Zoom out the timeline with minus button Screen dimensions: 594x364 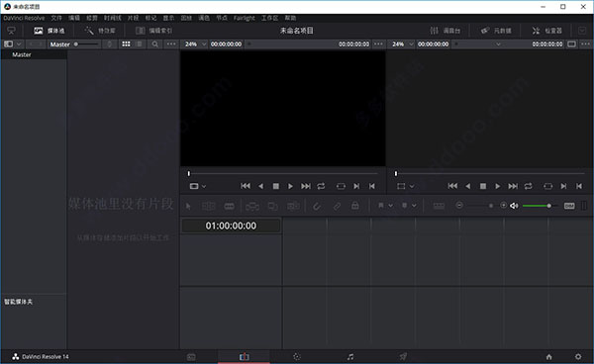(459, 206)
